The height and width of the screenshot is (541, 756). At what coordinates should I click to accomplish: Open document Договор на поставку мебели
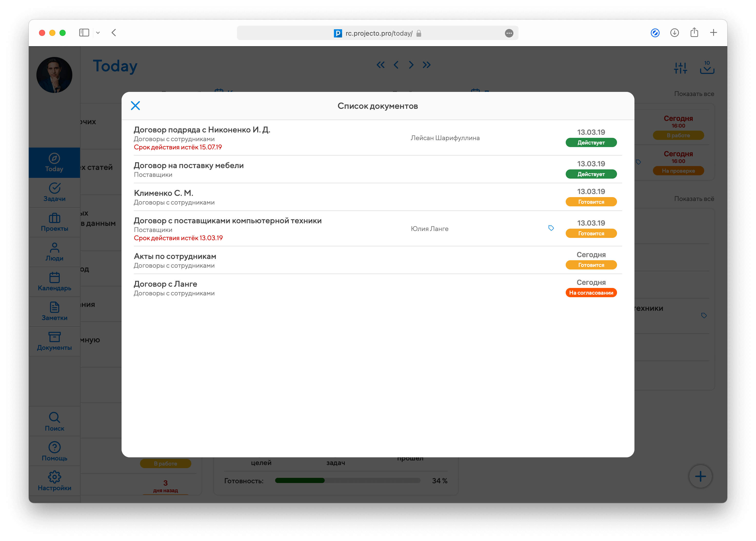(x=188, y=166)
